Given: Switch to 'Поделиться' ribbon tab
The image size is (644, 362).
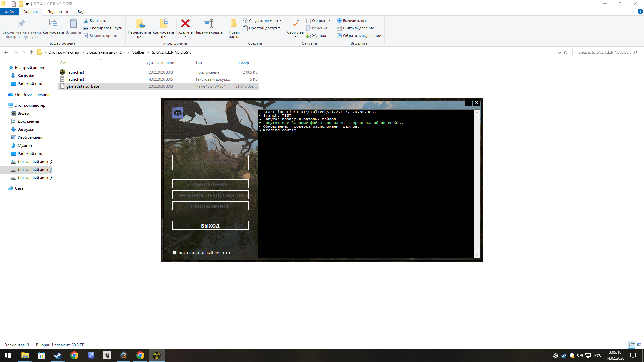Looking at the screenshot, I should [x=57, y=12].
